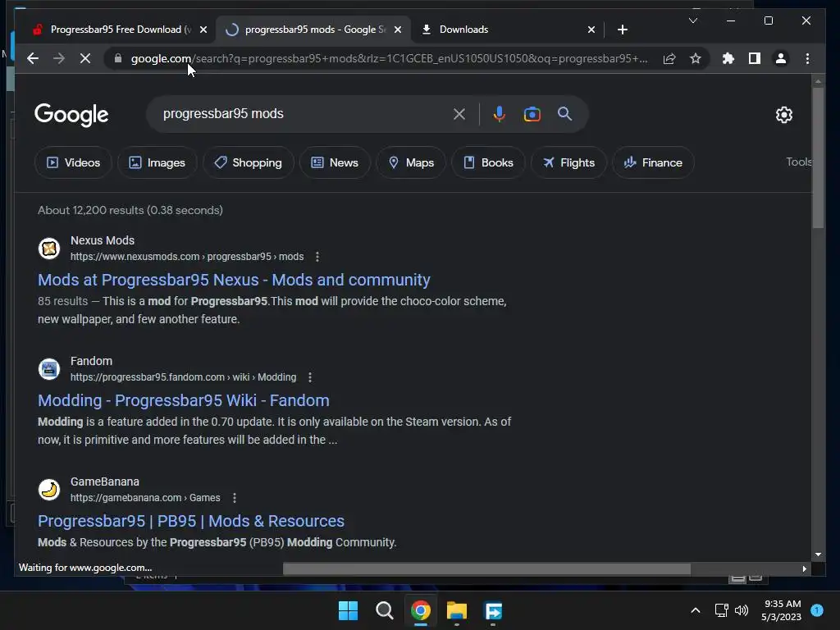Screen dimensions: 840x630
Task: Close the Downloads tab
Action: pos(591,30)
